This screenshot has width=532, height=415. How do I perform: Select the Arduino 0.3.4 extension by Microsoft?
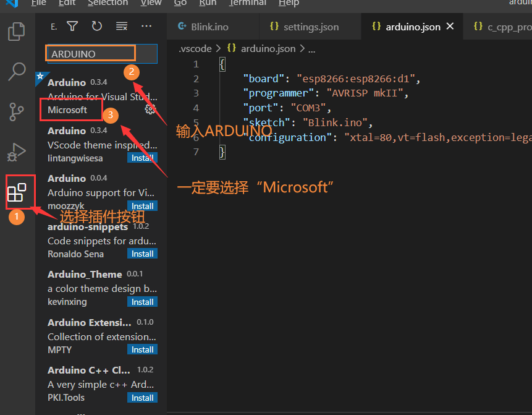[101, 96]
